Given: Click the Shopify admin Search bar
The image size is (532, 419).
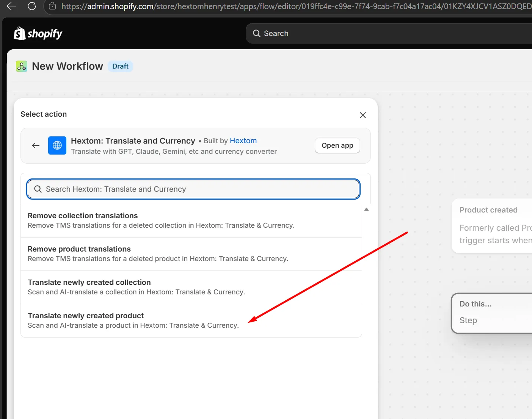Looking at the screenshot, I should 389,33.
